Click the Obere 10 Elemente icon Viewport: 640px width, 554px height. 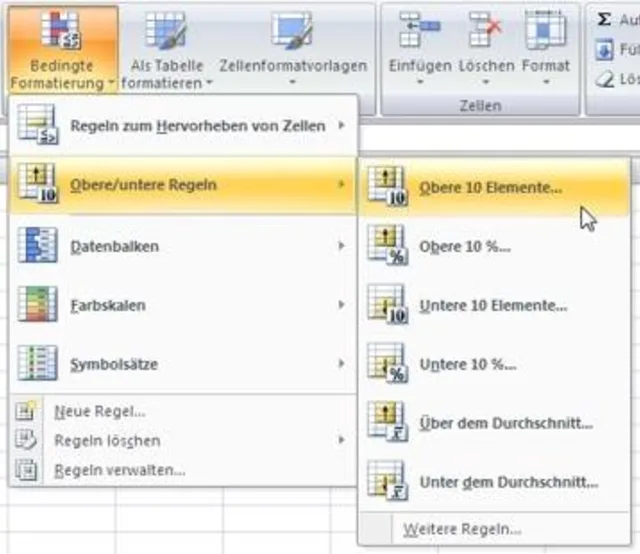[x=388, y=186]
